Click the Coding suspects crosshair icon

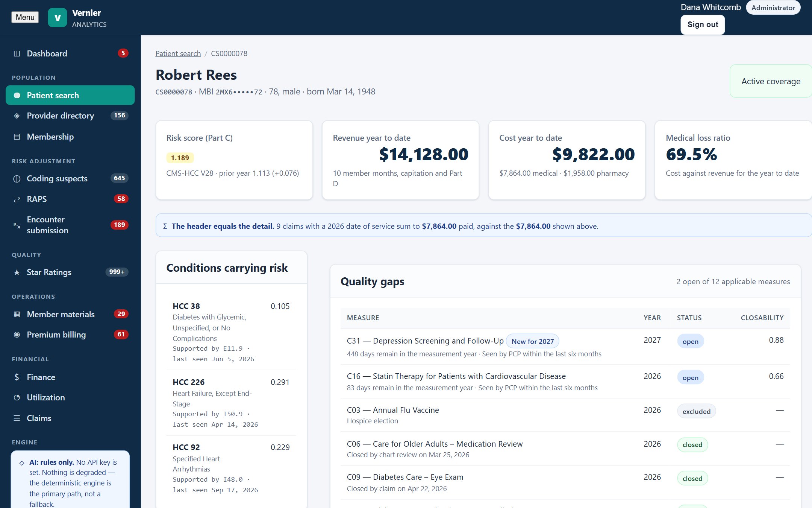point(17,179)
